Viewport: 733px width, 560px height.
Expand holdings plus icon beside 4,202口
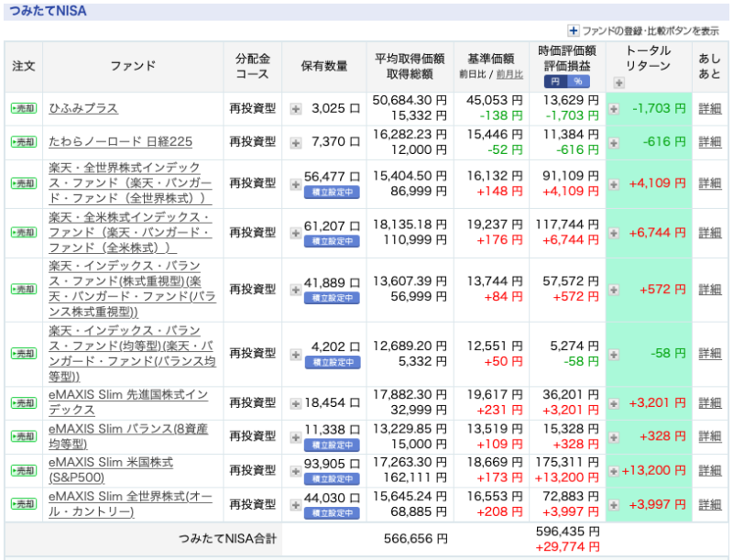click(x=295, y=355)
